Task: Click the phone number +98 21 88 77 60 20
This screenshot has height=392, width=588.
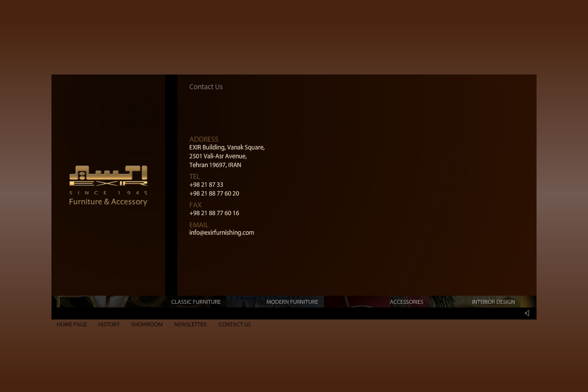Action: [x=214, y=194]
